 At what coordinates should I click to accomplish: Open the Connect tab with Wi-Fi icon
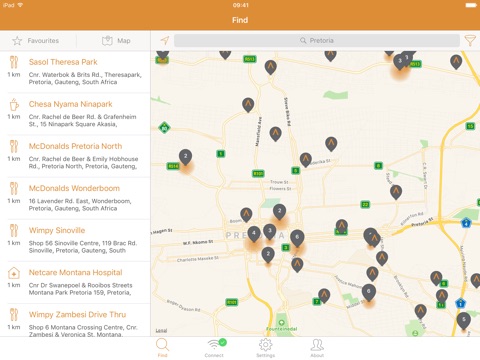(214, 348)
